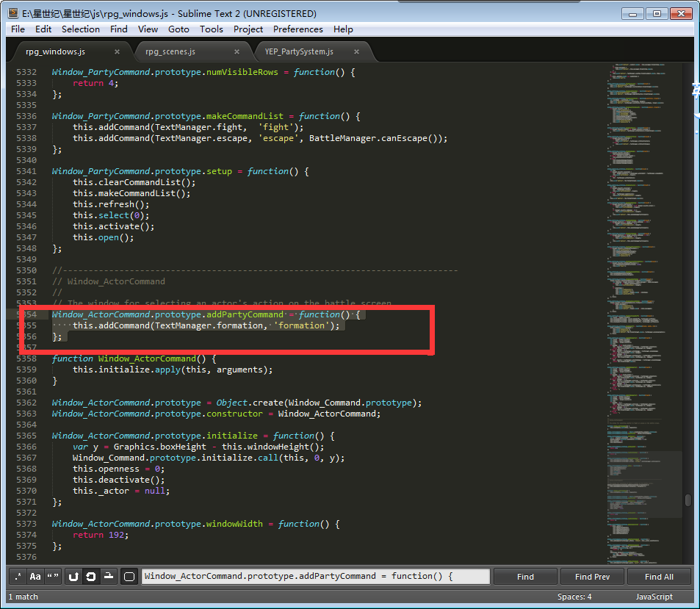700x609 pixels.
Task: Click the 'return 4;' code line
Action: (95, 83)
